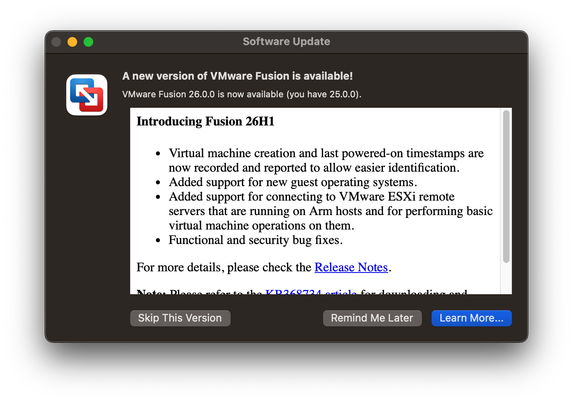The image size is (573, 402).
Task: Click the bullet about powered-on timestamps
Action: pos(326,160)
